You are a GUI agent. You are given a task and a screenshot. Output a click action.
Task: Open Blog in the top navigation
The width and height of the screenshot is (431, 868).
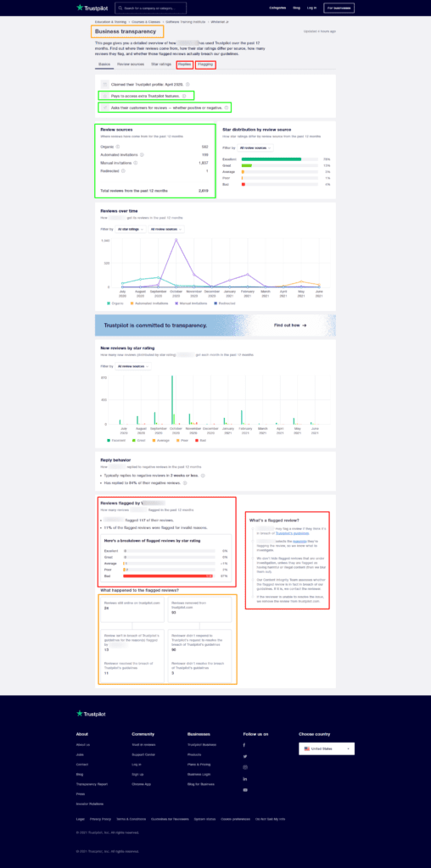(x=296, y=8)
